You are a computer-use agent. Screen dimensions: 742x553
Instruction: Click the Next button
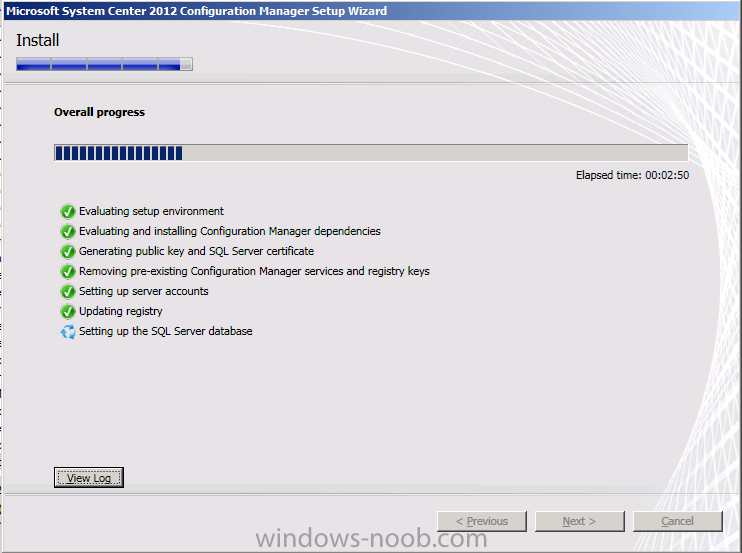(x=580, y=521)
